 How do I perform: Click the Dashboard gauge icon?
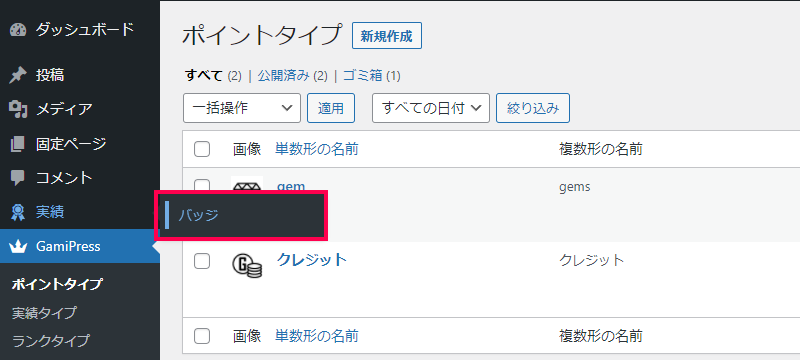(x=18, y=30)
